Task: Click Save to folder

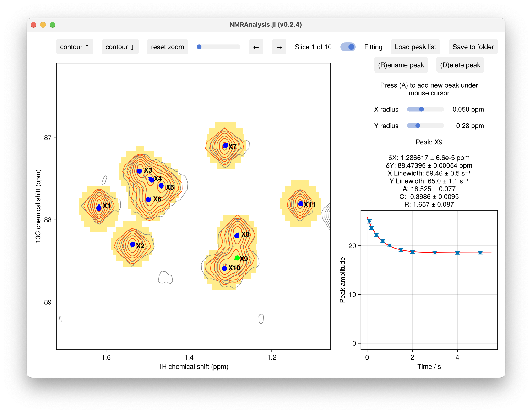Action: click(473, 47)
